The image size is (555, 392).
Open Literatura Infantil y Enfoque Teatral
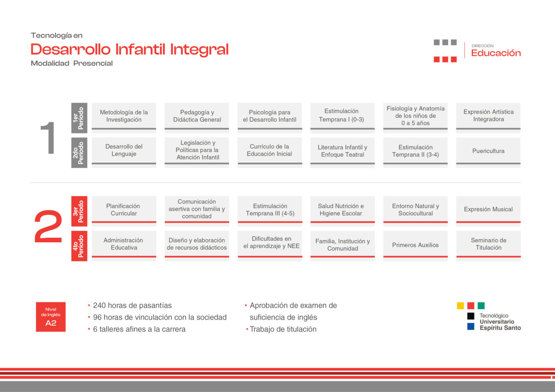pyautogui.click(x=342, y=151)
